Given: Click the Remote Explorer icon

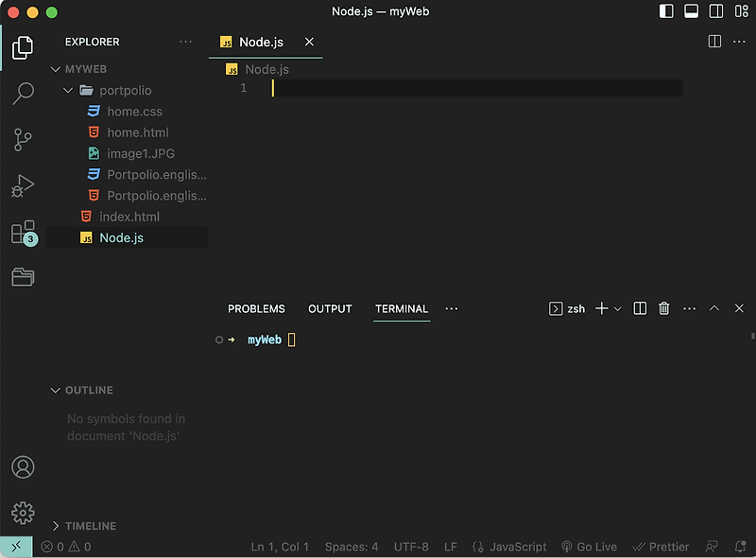Looking at the screenshot, I should (23, 276).
